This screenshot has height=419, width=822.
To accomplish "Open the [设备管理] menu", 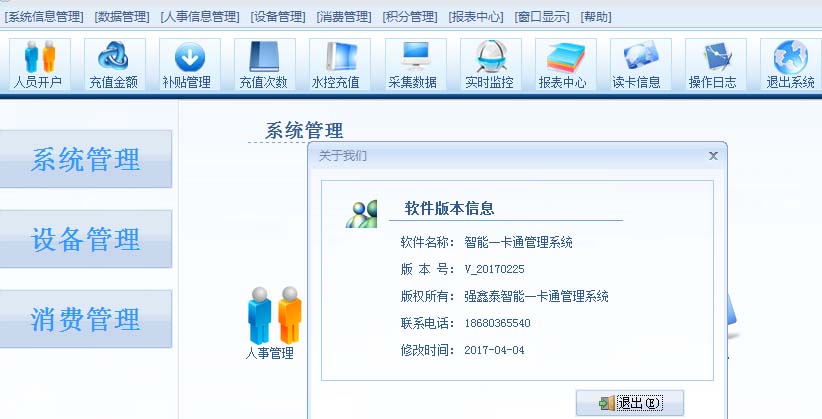I will tap(278, 17).
